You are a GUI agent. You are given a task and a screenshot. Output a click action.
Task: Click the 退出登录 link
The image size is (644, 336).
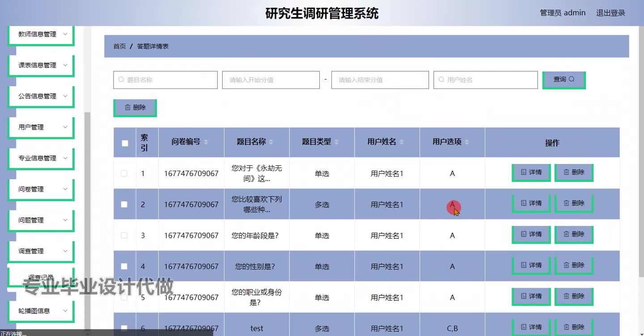[610, 13]
